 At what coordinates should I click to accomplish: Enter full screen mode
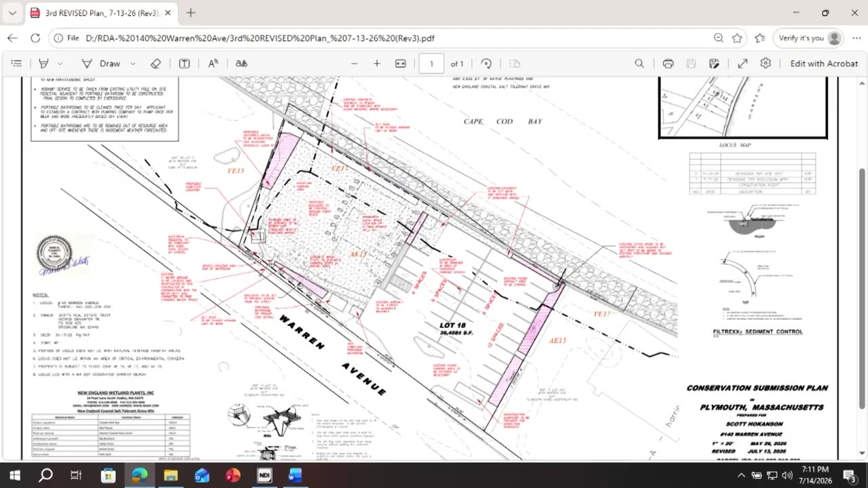743,64
